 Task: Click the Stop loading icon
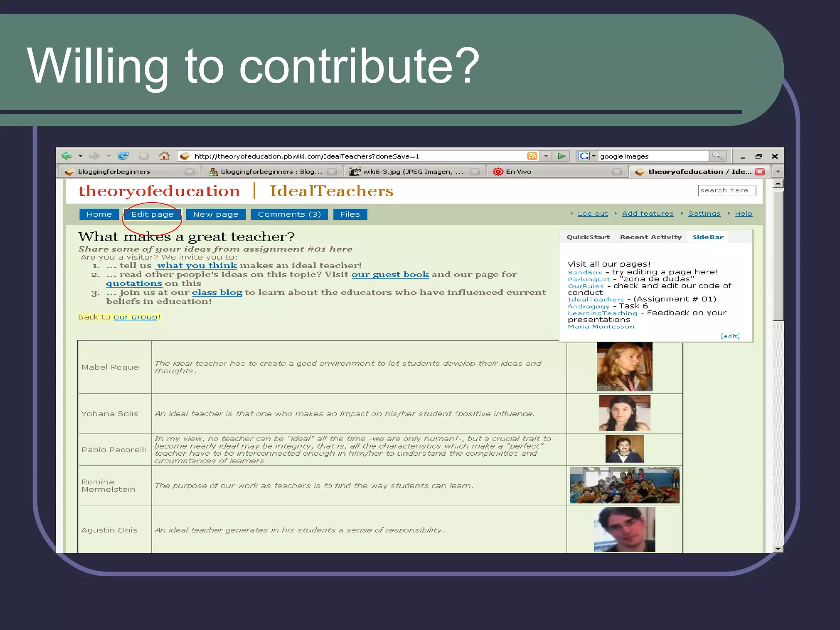[144, 156]
